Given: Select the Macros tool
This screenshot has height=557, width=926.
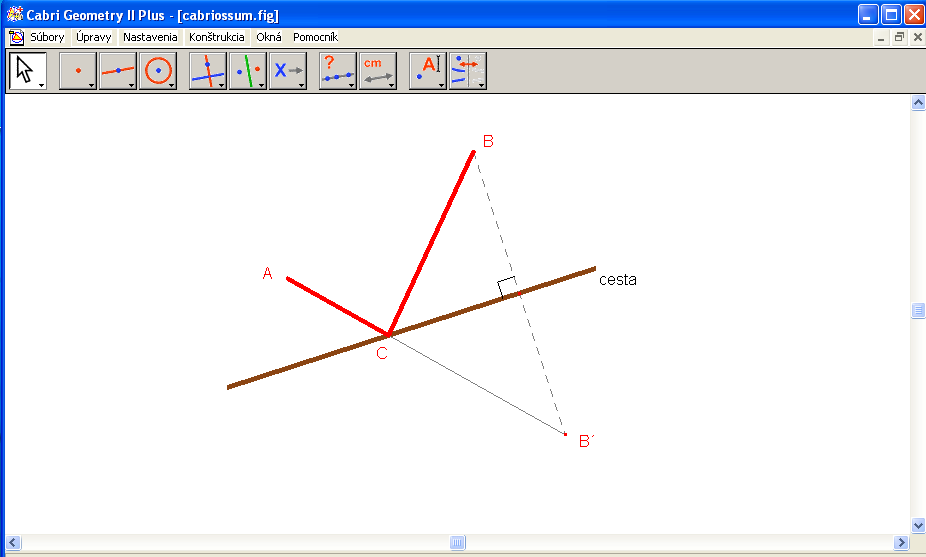Looking at the screenshot, I should coord(288,70).
